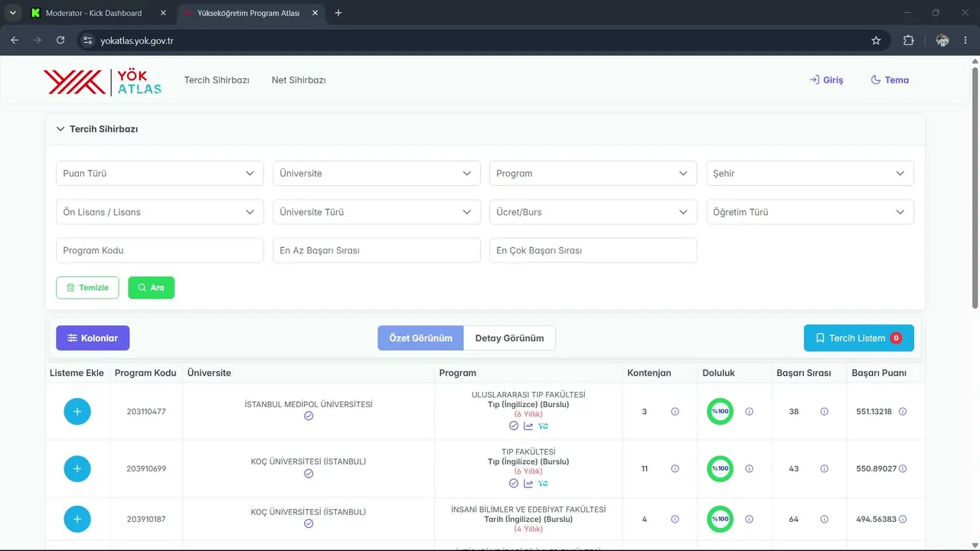
Task: Click the Temizle button
Action: coord(87,288)
